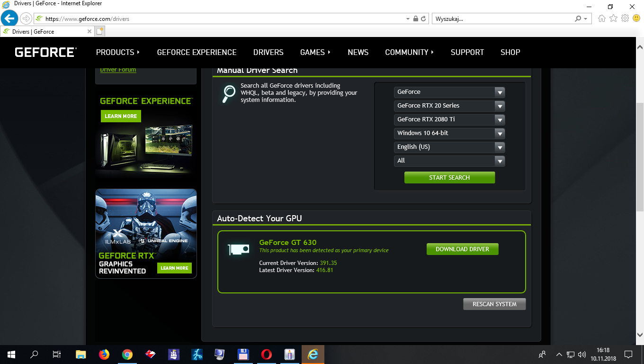Open Task View from the taskbar
Viewport: 644px width, 364px height.
57,355
